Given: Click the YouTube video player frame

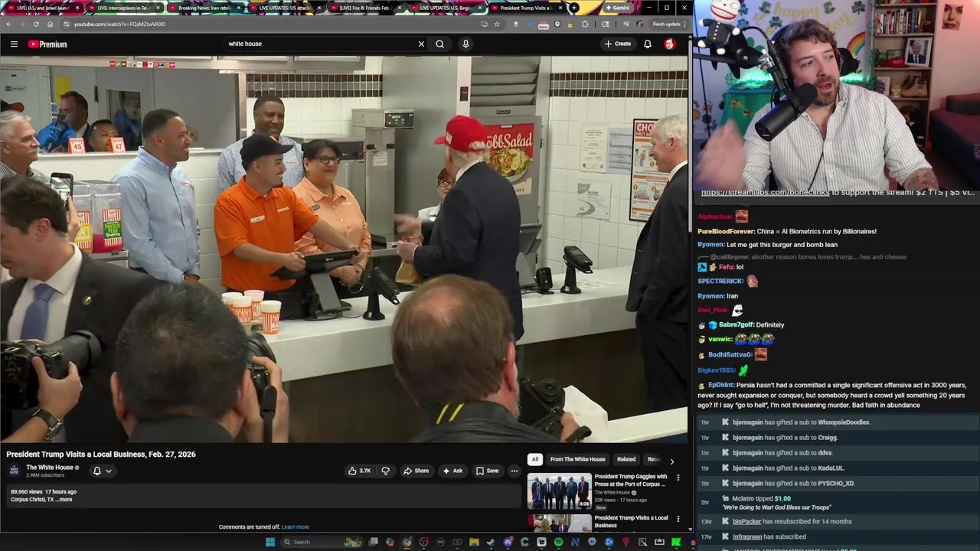Looking at the screenshot, I should pyautogui.click(x=345, y=249).
